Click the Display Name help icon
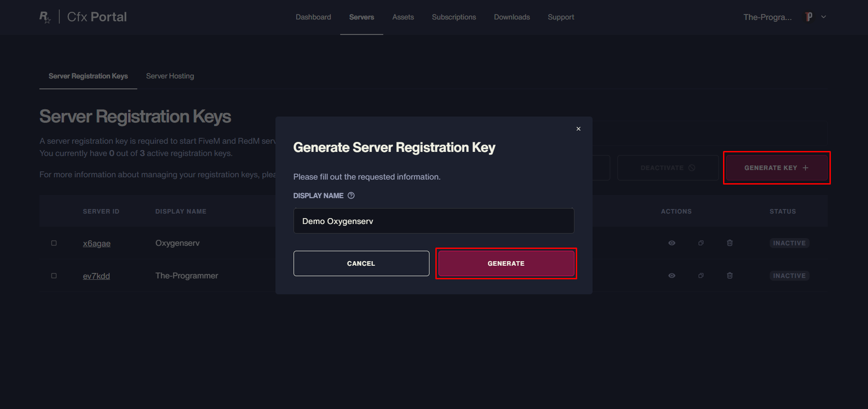The width and height of the screenshot is (868, 409). click(351, 195)
